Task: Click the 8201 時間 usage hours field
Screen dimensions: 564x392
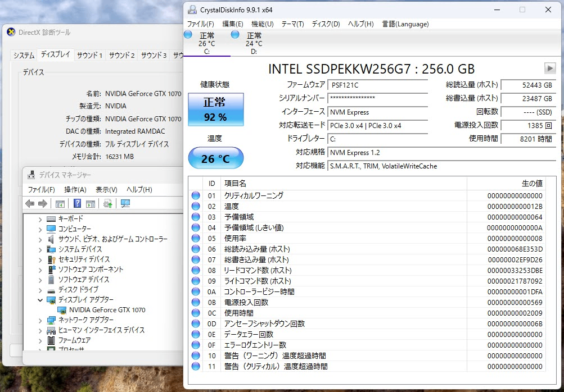Action: pos(528,139)
